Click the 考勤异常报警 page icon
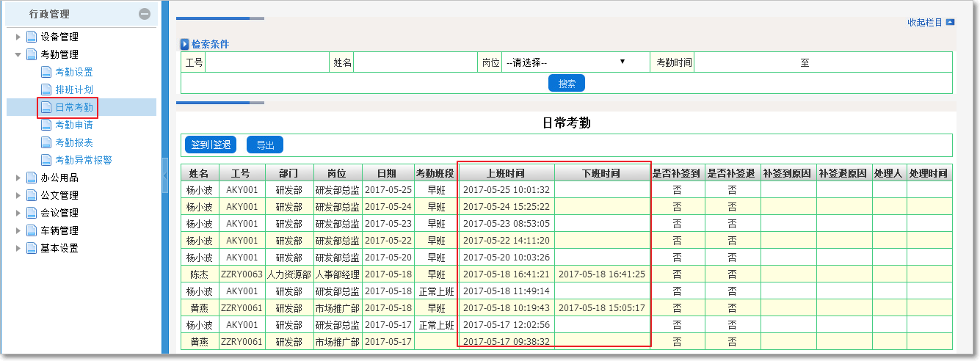Screen dimensions: 980x361 tap(46, 160)
